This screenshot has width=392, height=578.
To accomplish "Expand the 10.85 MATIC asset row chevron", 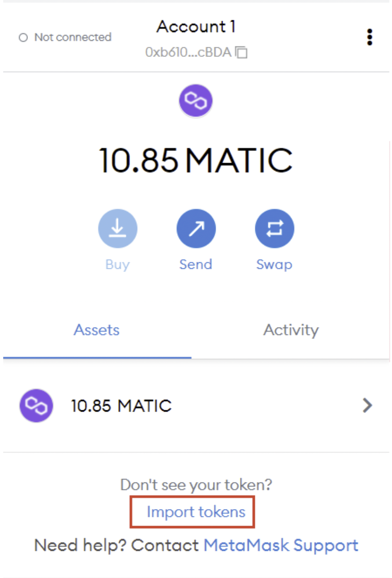I will pyautogui.click(x=367, y=405).
